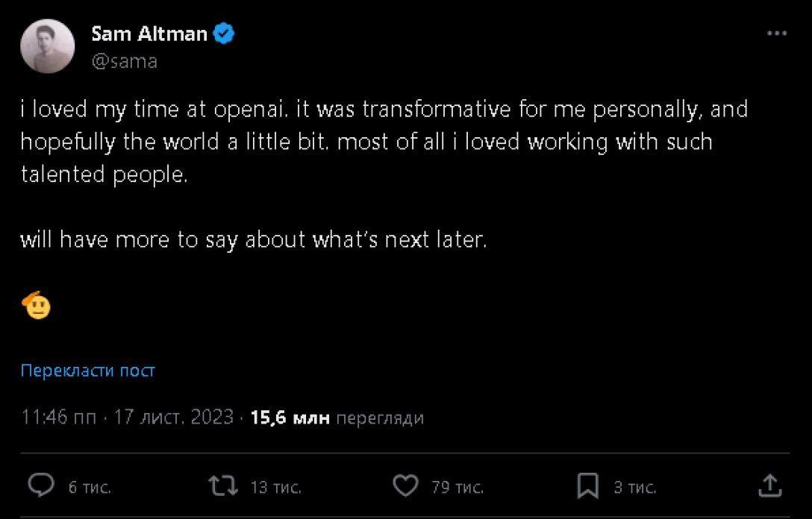Bookmark the post with the bookmark icon
812x519 pixels.
click(x=588, y=486)
